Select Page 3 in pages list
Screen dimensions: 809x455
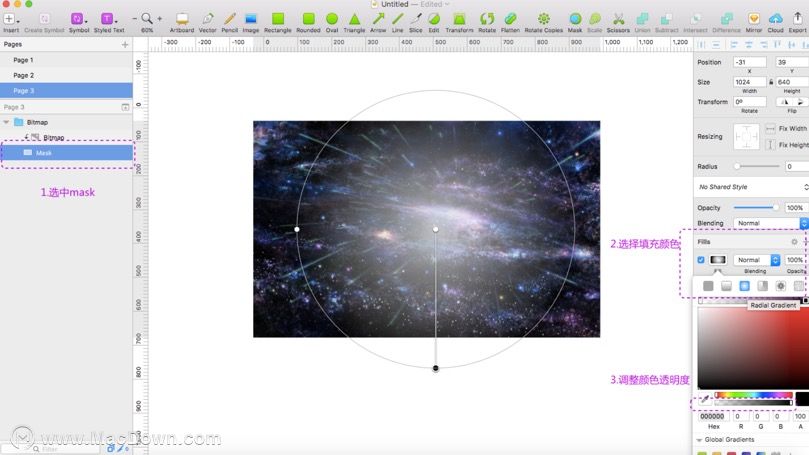coord(66,91)
